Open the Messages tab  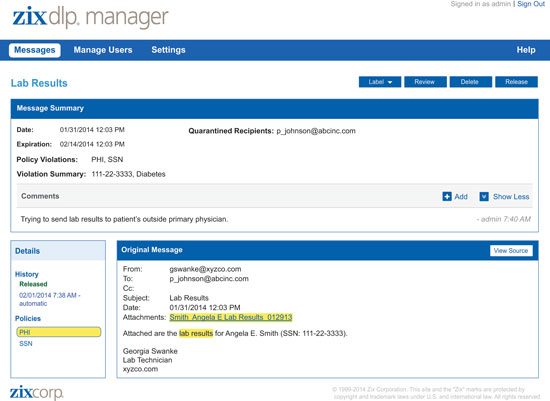[35, 50]
